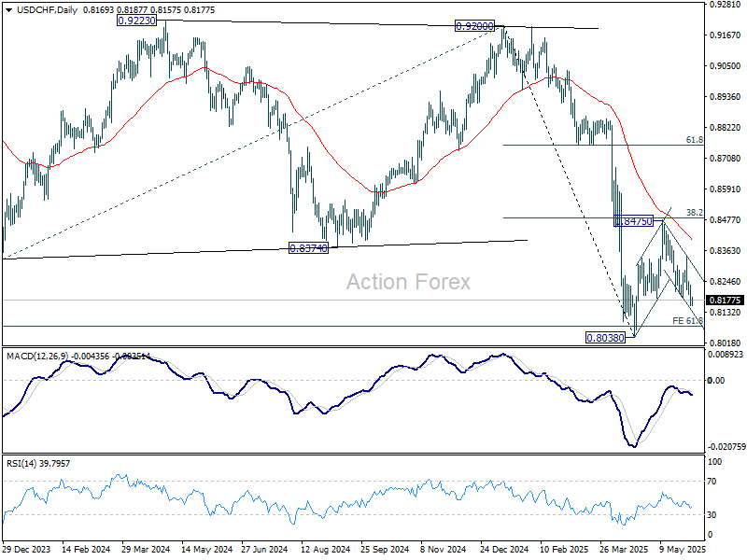Click the 38.2 Fibonacci level label
Viewport: 747px width, 560px height.
coord(694,213)
